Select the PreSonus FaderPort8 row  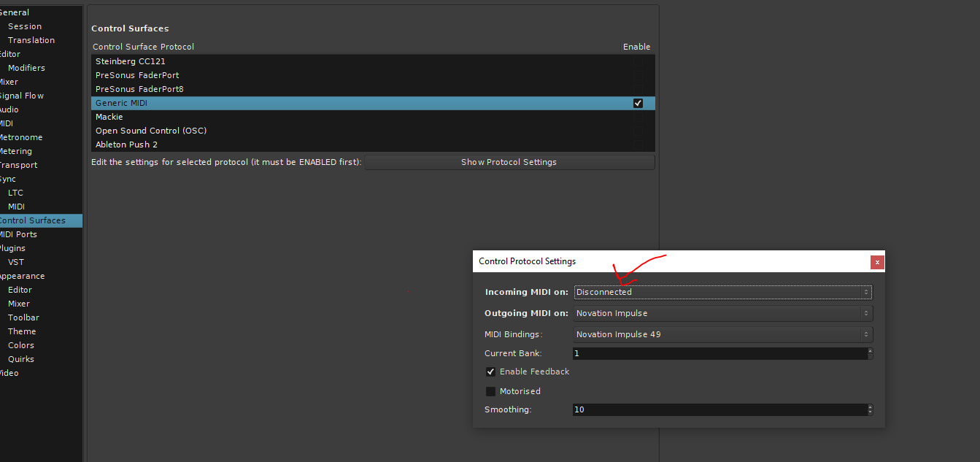pos(139,90)
